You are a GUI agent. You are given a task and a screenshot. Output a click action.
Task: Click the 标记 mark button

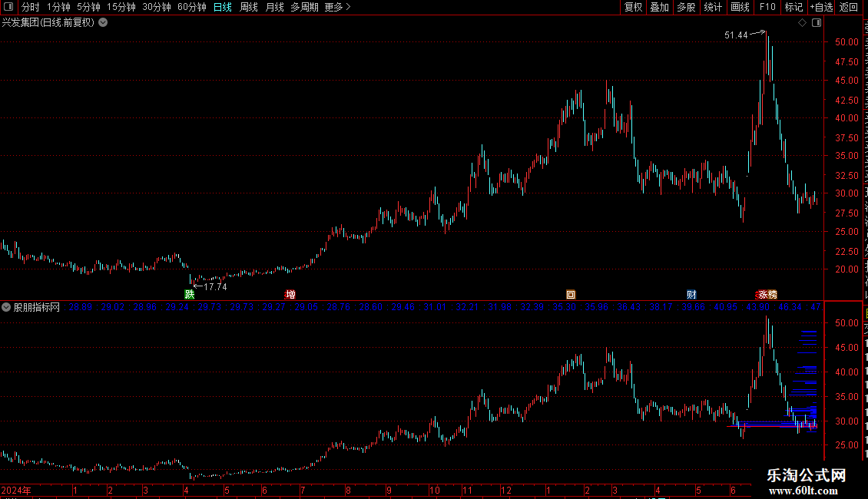[x=793, y=7]
